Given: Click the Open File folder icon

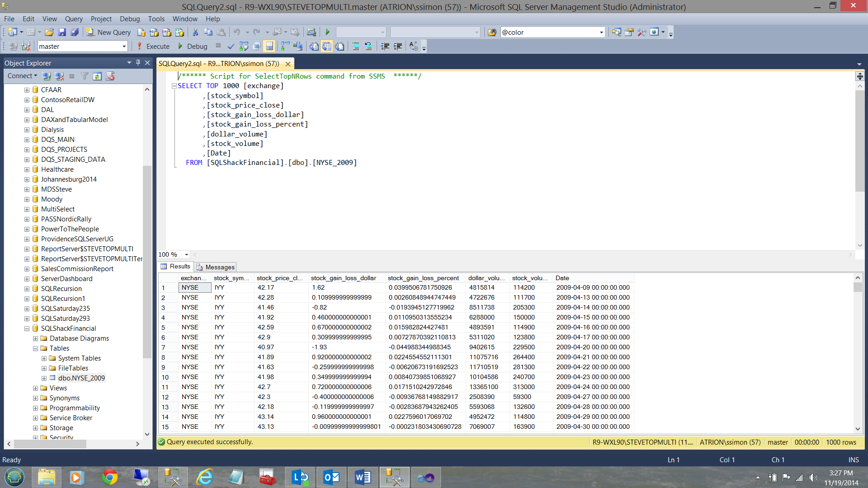Looking at the screenshot, I should pyautogui.click(x=49, y=33).
